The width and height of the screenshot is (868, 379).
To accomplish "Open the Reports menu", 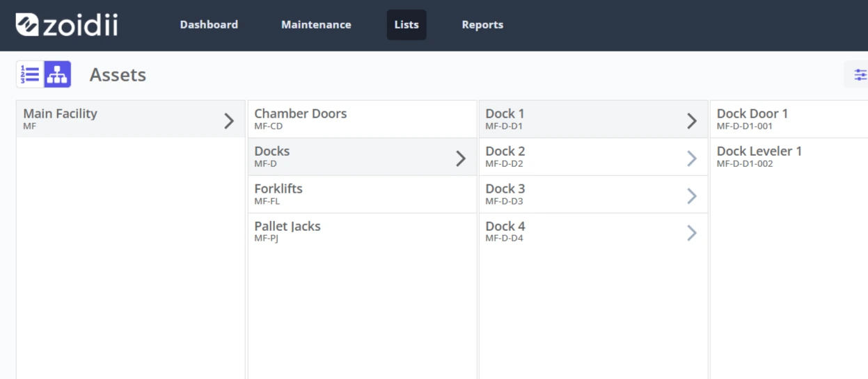I will (482, 25).
